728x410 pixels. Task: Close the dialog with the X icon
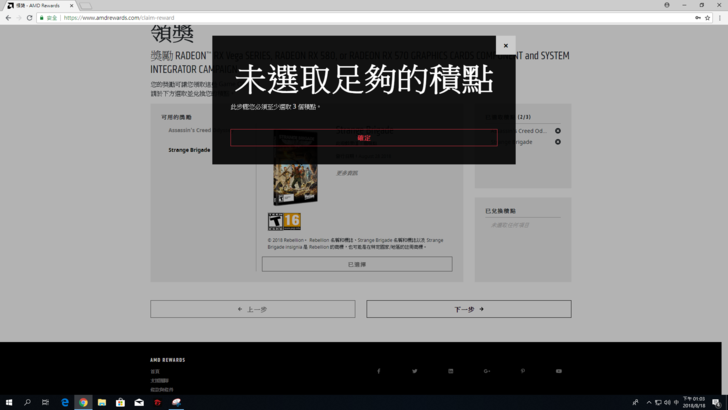point(506,46)
